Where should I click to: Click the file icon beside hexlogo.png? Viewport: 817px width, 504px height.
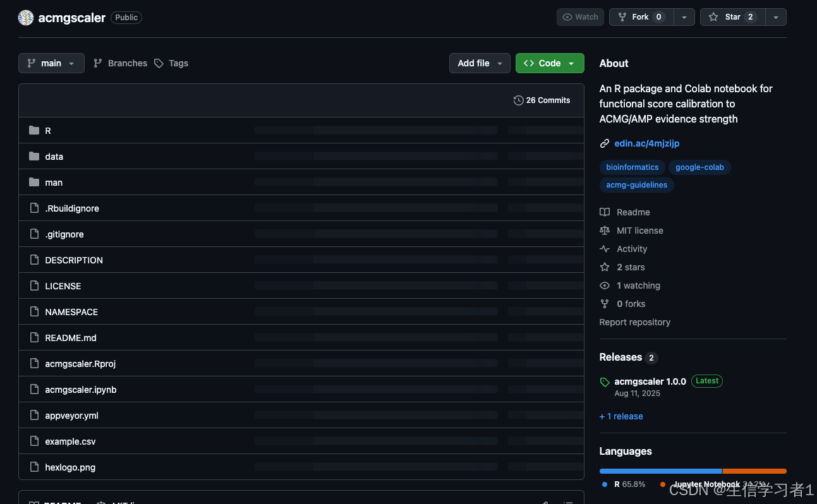coord(34,467)
